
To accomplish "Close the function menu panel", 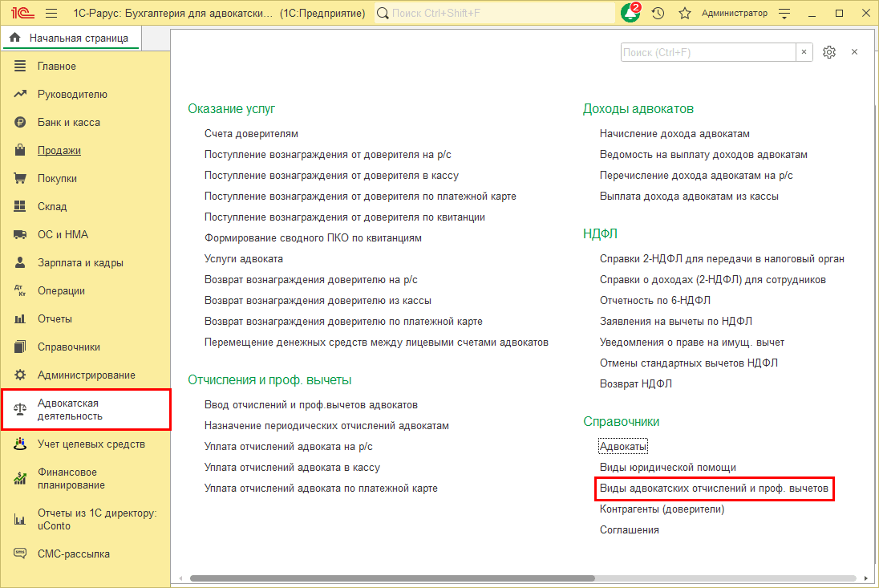I will [x=854, y=52].
